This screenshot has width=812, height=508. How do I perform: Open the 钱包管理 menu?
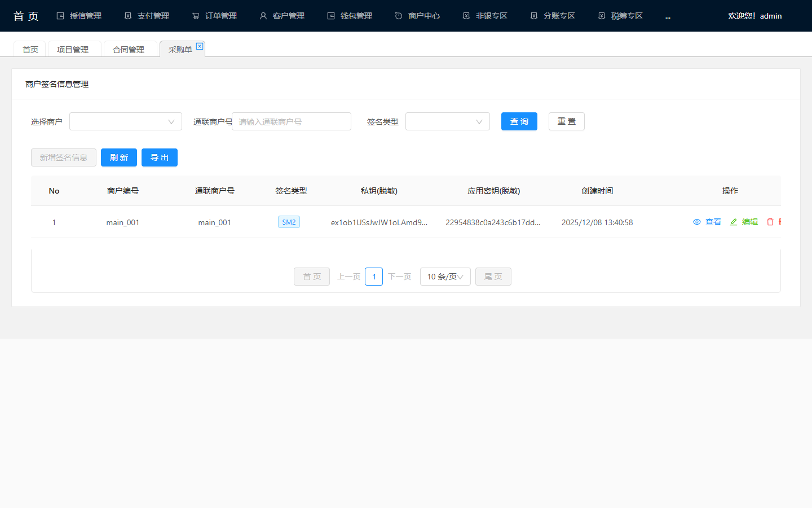350,16
